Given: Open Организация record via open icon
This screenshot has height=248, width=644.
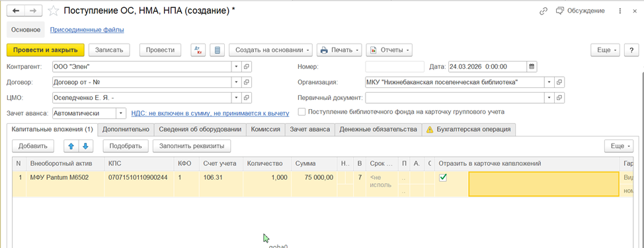Looking at the screenshot, I should click(559, 82).
